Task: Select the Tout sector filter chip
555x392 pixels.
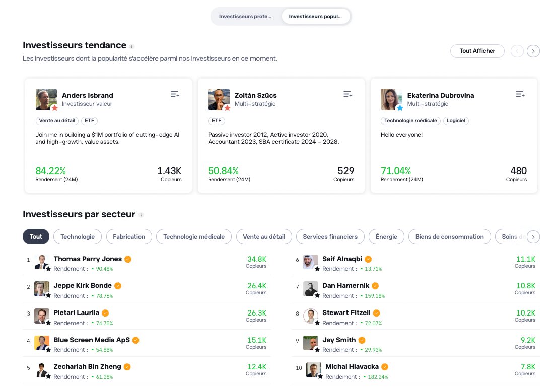Action: pyautogui.click(x=36, y=237)
